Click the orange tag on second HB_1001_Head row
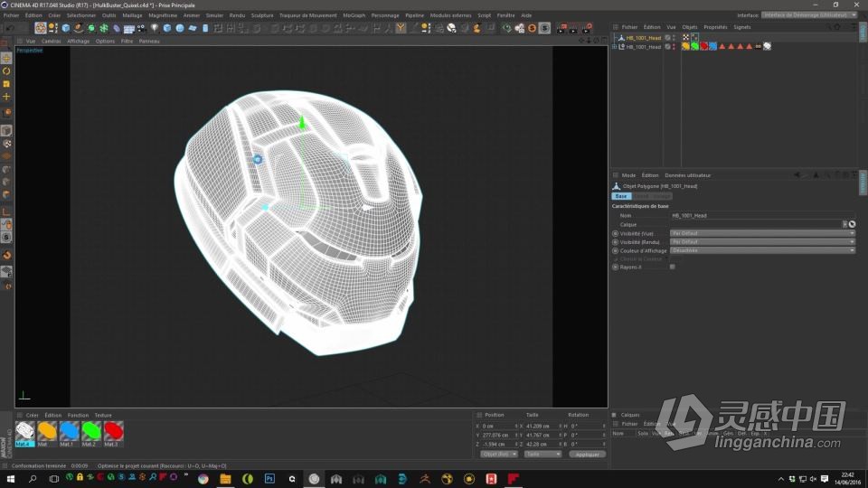This screenshot has width=868, height=488. (x=685, y=46)
